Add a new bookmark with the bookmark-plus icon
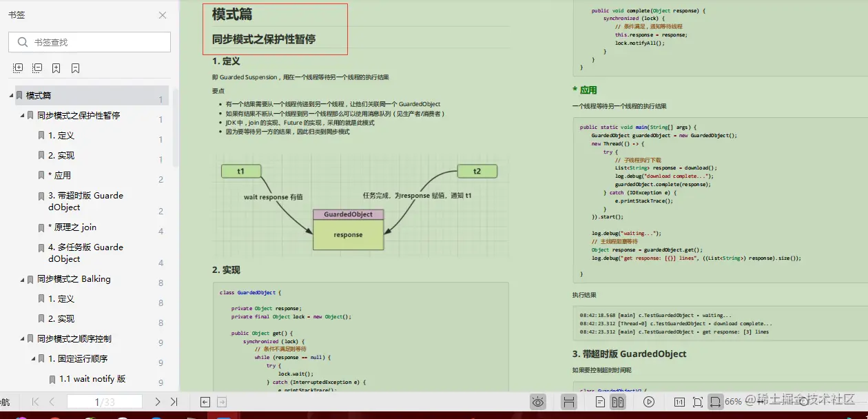Image resolution: width=868 pixels, height=419 pixels. coord(56,68)
